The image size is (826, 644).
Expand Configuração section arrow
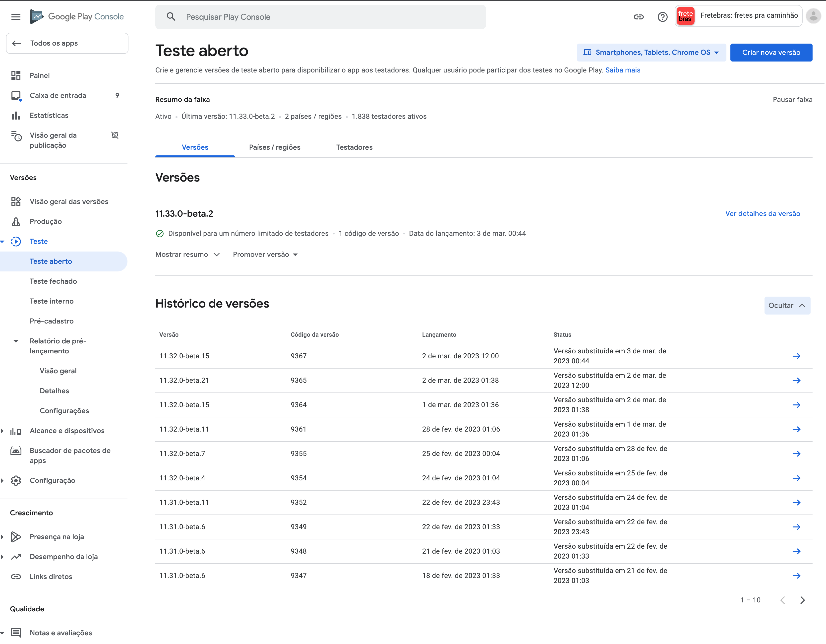tap(3, 481)
